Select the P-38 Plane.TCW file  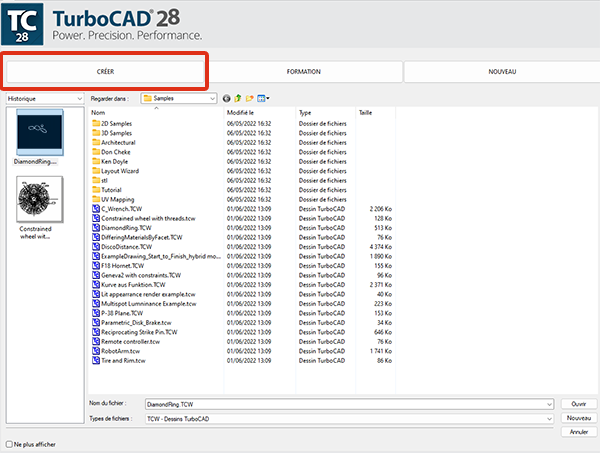(117, 313)
